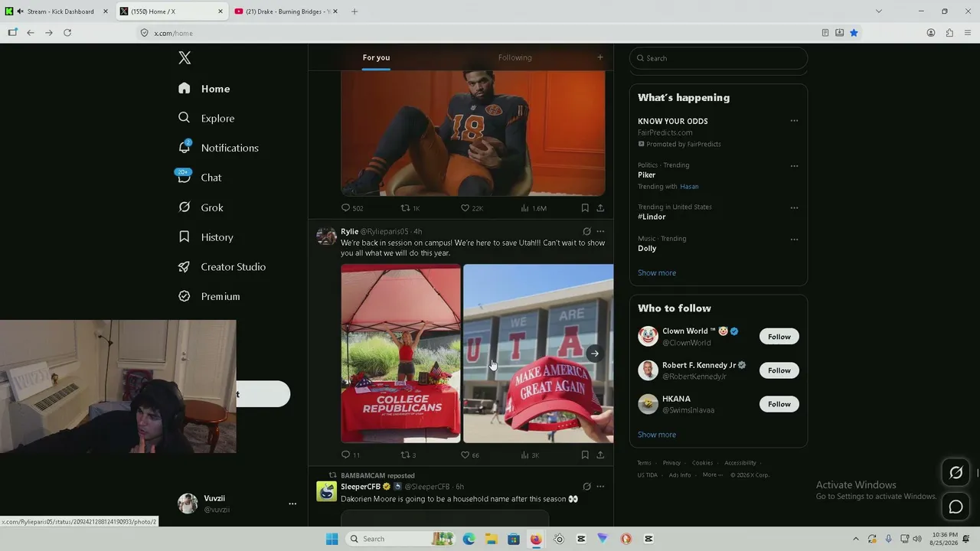This screenshot has height=551, width=980.
Task: Open Creator Studio in the sidebar
Action: pos(222,267)
